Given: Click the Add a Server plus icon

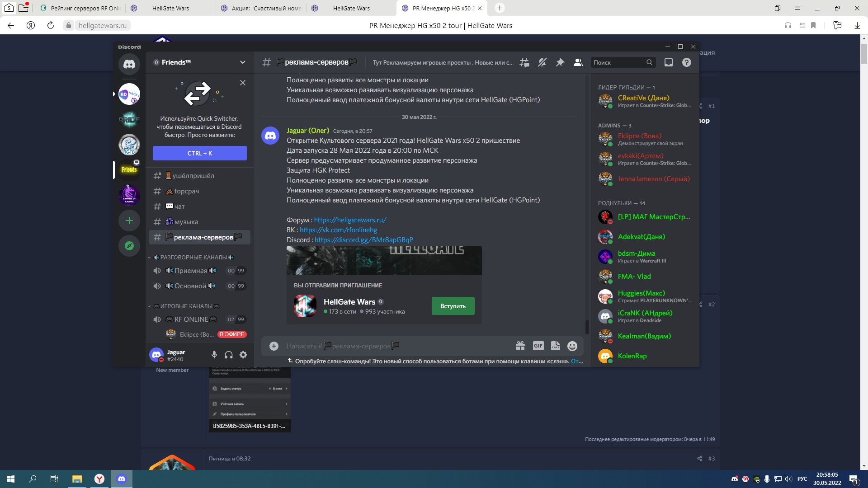Looking at the screenshot, I should (129, 221).
